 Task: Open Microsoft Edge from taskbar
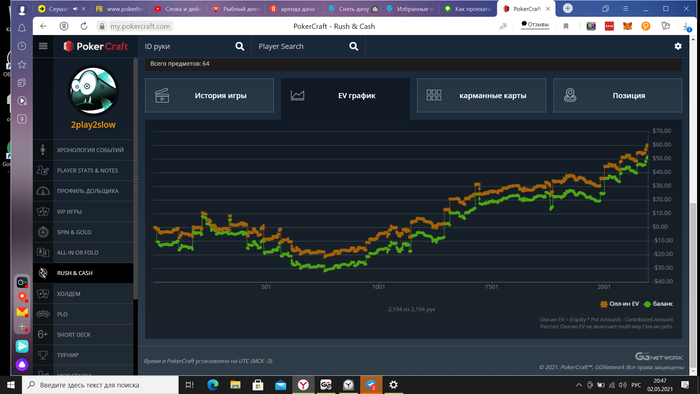pyautogui.click(x=212, y=385)
